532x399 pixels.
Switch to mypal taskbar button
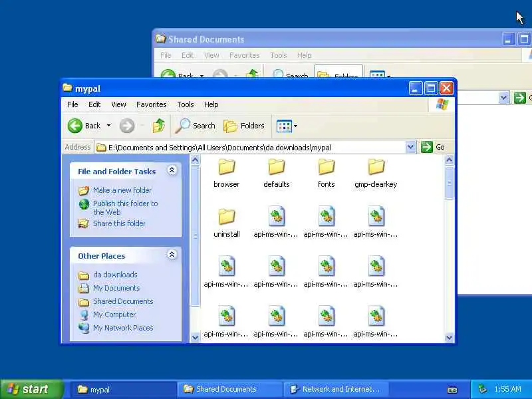[124, 390]
